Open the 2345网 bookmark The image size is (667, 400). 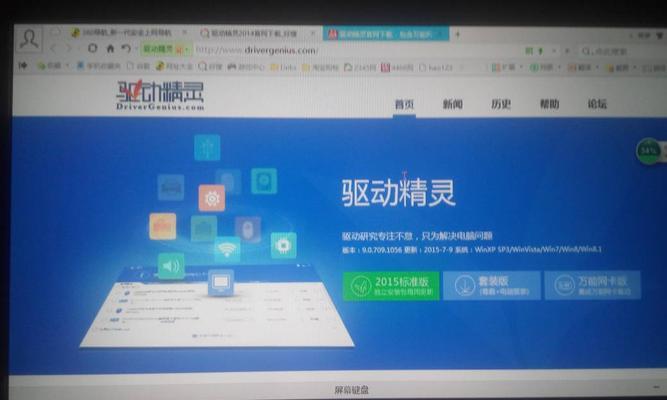point(360,67)
